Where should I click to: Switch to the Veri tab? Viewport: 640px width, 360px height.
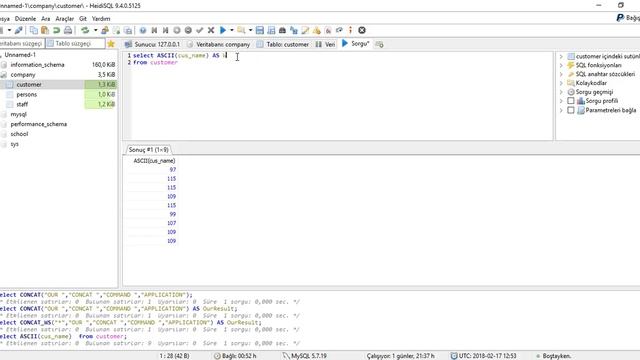pyautogui.click(x=325, y=44)
